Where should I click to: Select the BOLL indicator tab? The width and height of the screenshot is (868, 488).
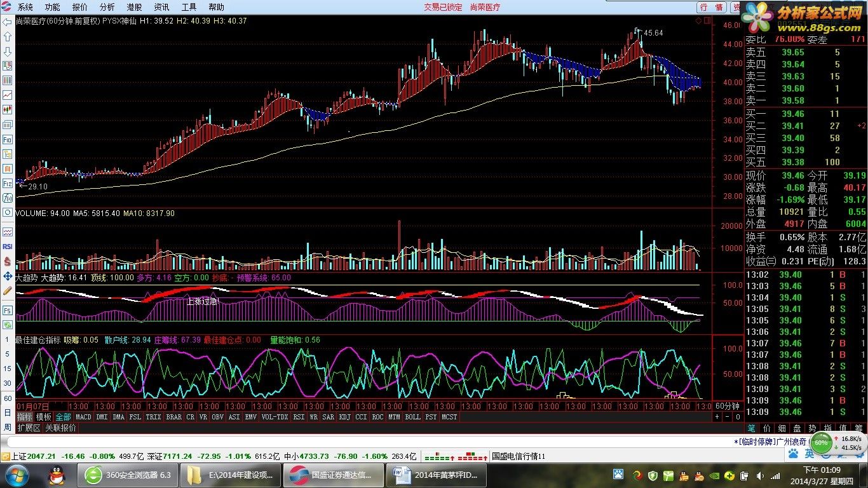412,417
